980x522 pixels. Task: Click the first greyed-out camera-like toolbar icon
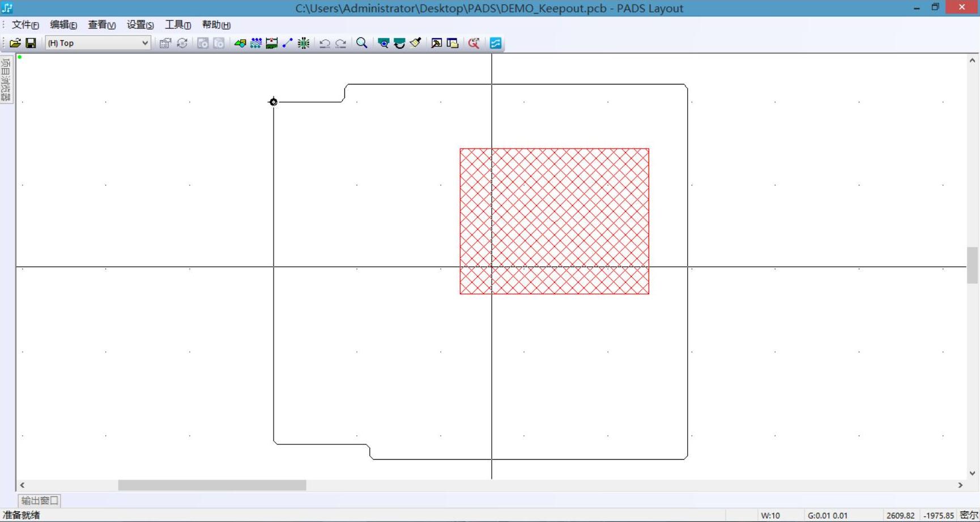coord(203,43)
